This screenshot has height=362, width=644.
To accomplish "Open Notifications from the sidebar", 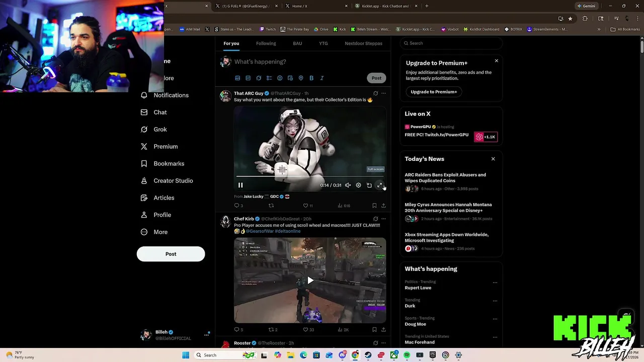I will tap(165, 95).
